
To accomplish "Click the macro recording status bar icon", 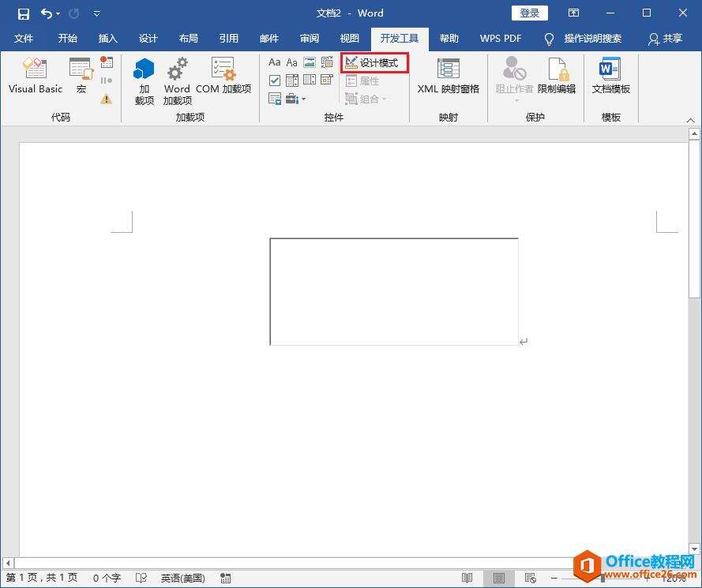I will pos(225,578).
